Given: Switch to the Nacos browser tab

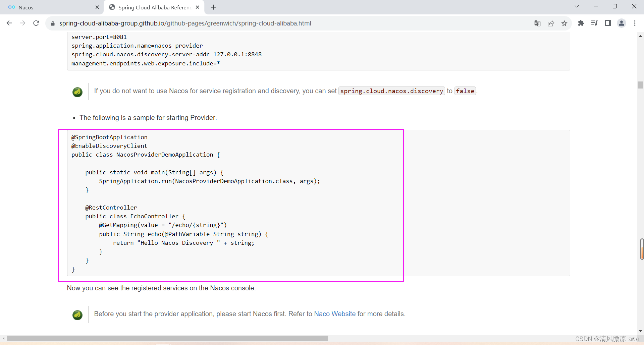Looking at the screenshot, I should click(x=52, y=7).
